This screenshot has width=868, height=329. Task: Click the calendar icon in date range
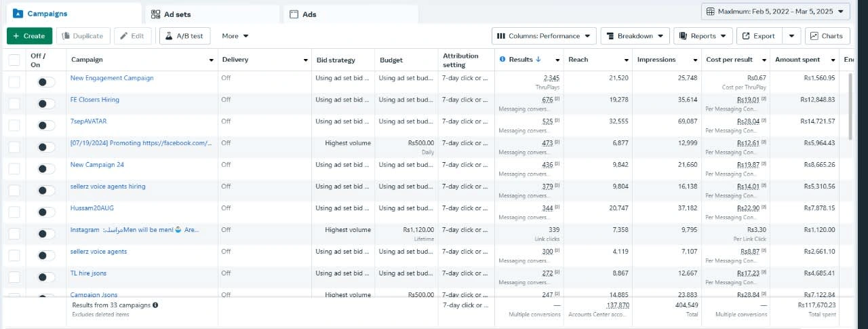(x=711, y=12)
